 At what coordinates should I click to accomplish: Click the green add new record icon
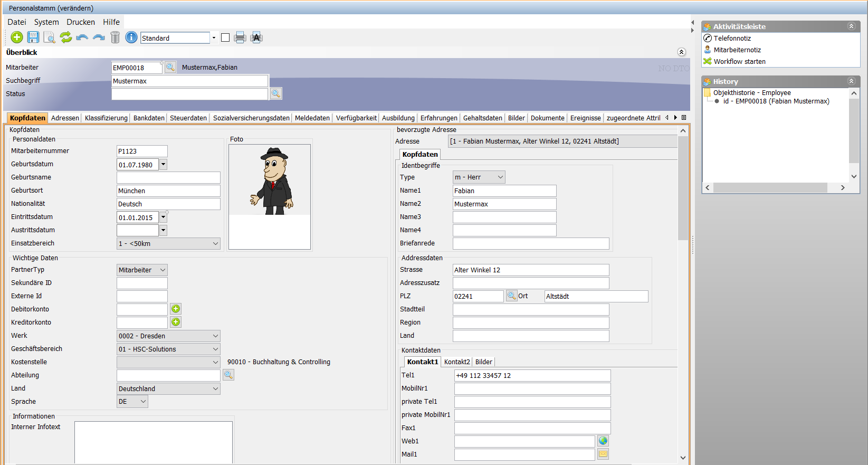[17, 37]
